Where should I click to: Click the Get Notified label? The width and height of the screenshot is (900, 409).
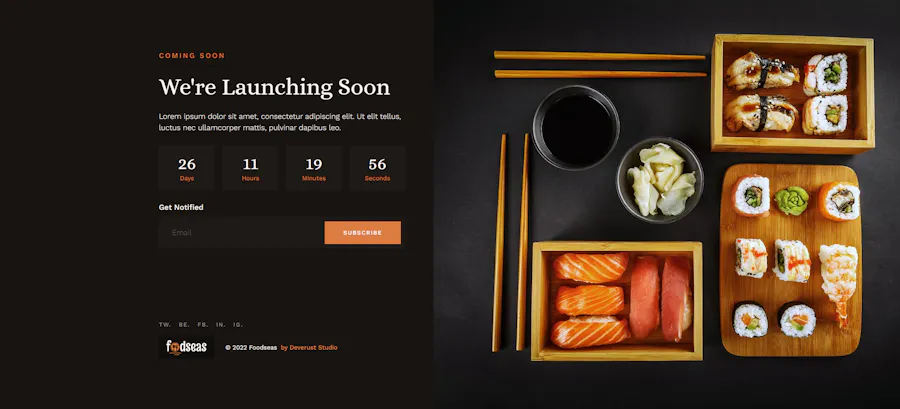coord(181,207)
